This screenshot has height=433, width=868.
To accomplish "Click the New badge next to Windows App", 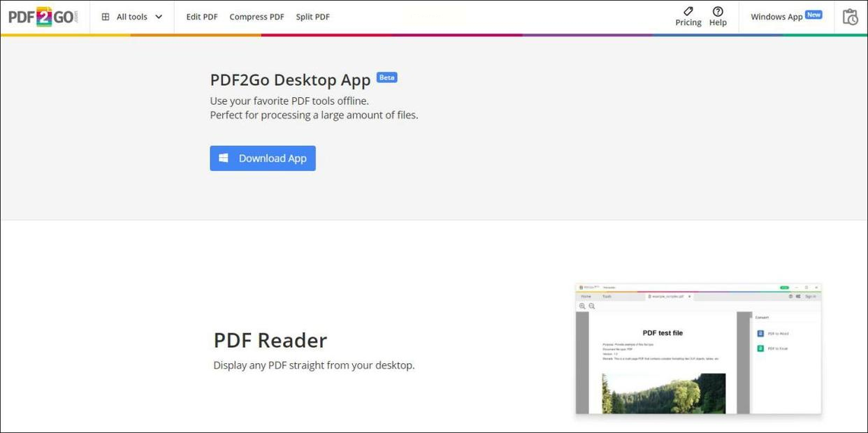I will pos(813,15).
